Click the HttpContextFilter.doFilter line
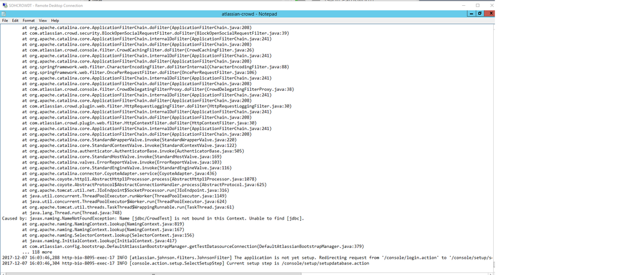 pyautogui.click(x=139, y=123)
